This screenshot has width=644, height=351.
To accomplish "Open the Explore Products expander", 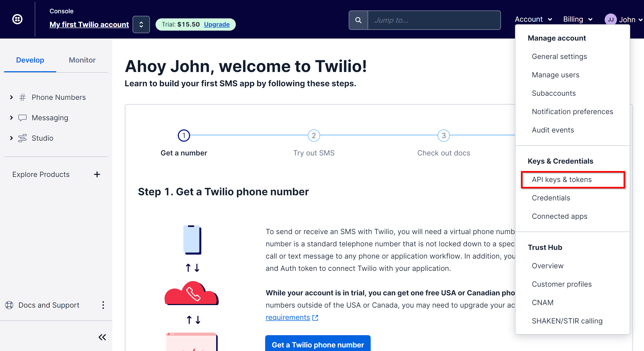I will point(97,175).
